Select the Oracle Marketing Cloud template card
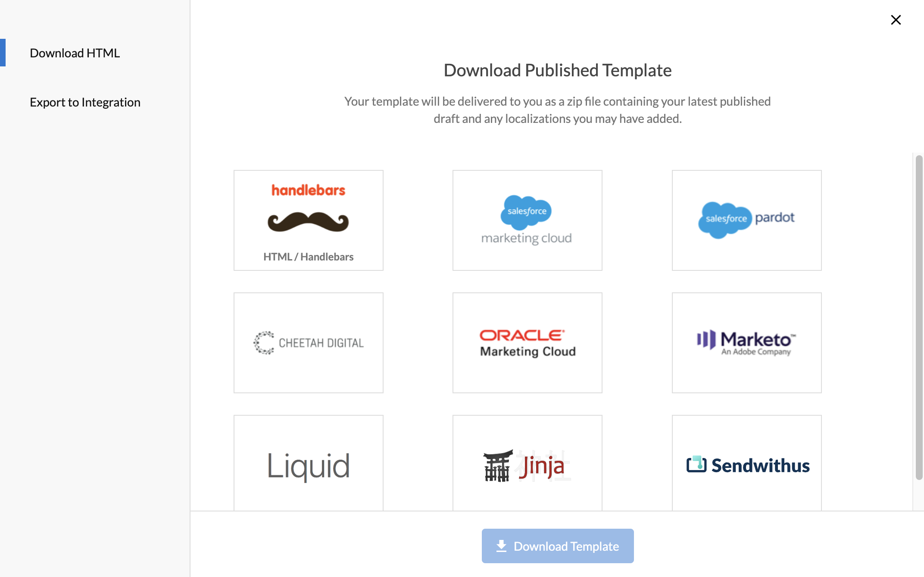 point(528,342)
